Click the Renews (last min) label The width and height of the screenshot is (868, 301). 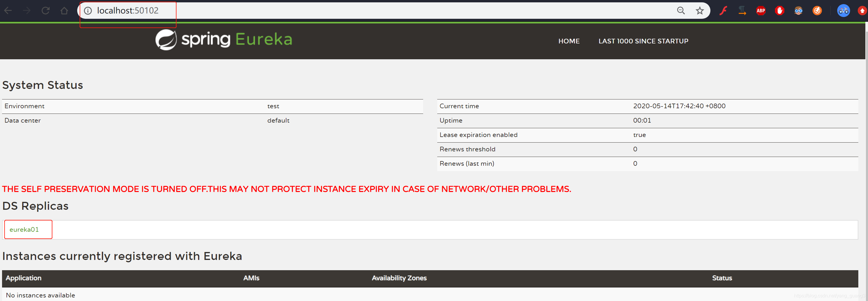[x=467, y=163]
